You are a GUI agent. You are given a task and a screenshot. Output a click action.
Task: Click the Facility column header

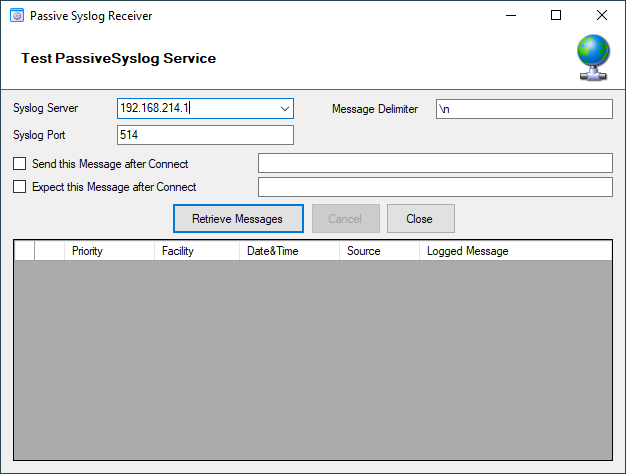(197, 251)
